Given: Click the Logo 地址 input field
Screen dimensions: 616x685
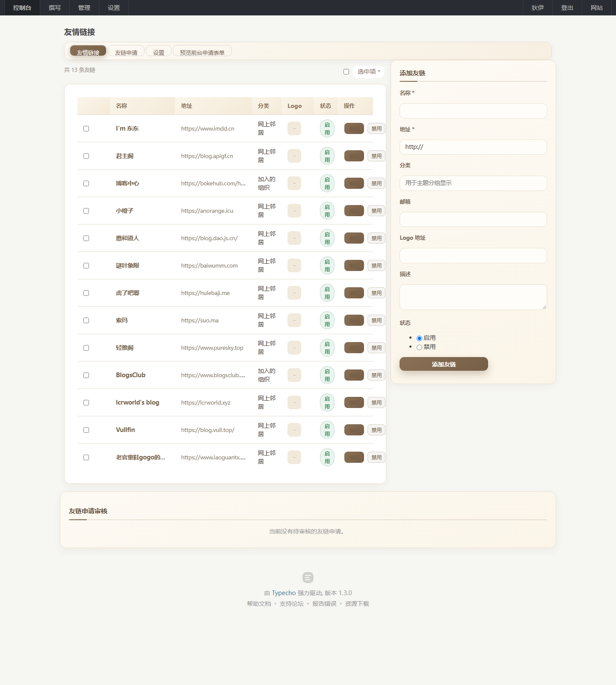Looking at the screenshot, I should (x=473, y=256).
